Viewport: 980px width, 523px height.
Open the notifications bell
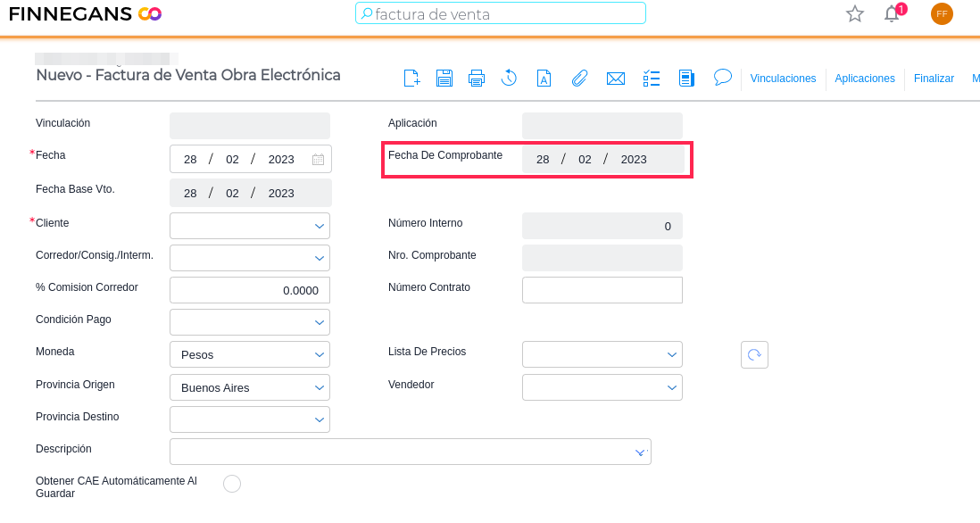[x=892, y=13]
